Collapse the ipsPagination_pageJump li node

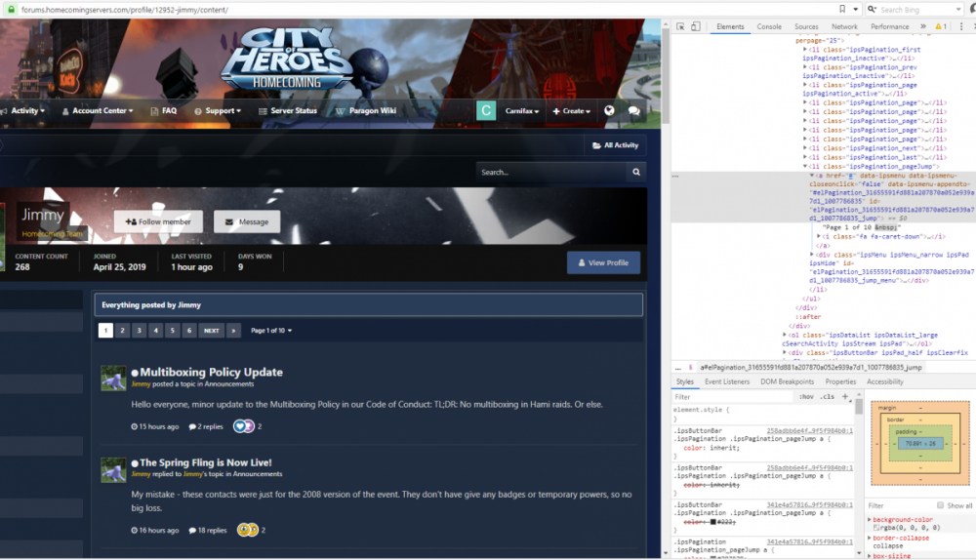[805, 166]
